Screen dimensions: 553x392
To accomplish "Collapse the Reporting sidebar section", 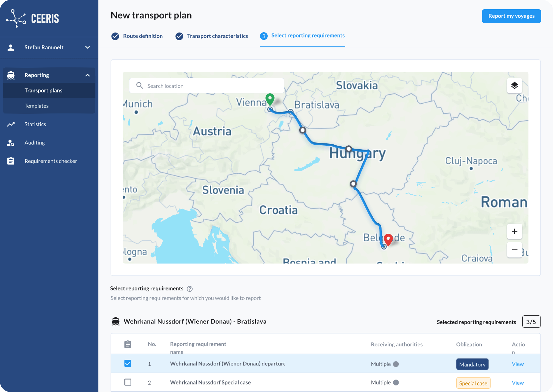I will click(x=88, y=75).
